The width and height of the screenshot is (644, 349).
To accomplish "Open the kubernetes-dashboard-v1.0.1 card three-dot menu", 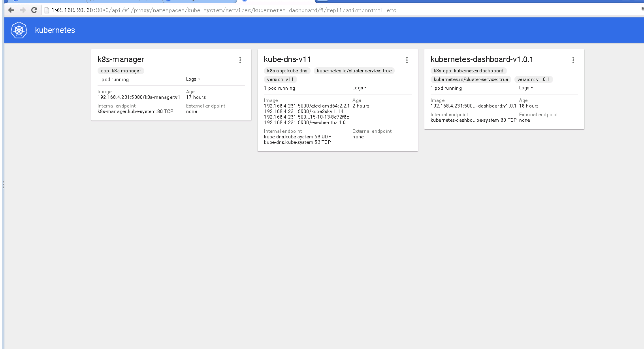I will click(x=573, y=60).
